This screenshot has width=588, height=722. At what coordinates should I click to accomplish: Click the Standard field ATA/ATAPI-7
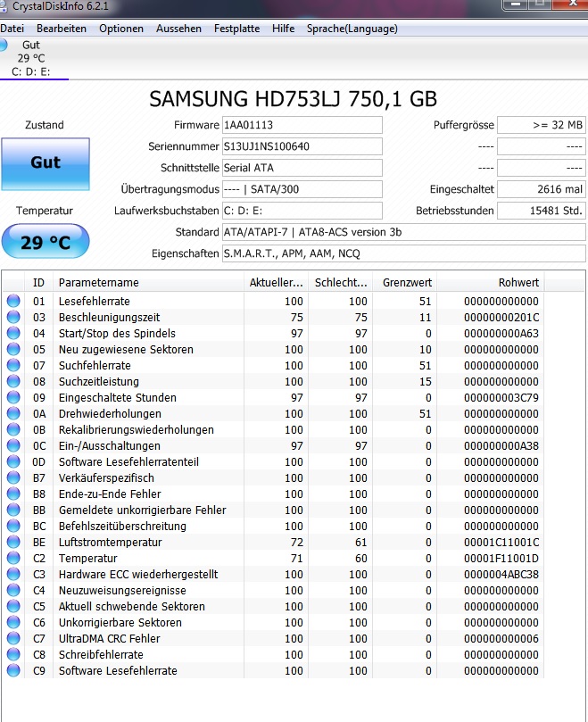[x=404, y=232]
